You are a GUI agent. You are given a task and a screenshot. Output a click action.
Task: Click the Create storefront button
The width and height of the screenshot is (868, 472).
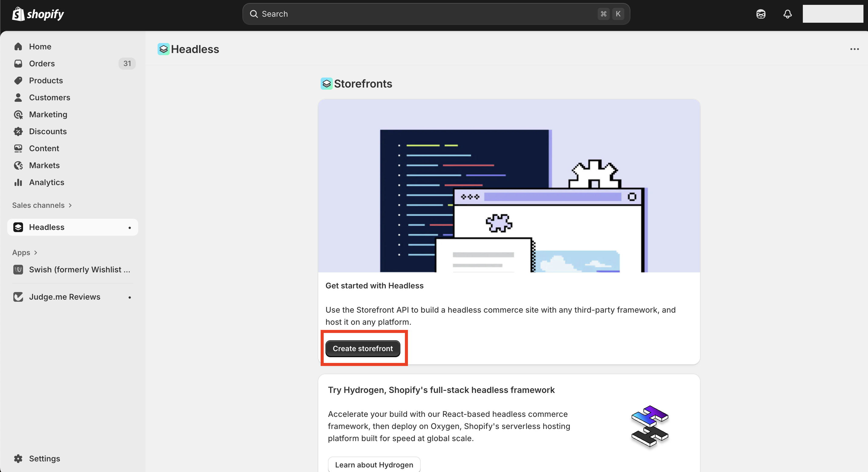362,348
